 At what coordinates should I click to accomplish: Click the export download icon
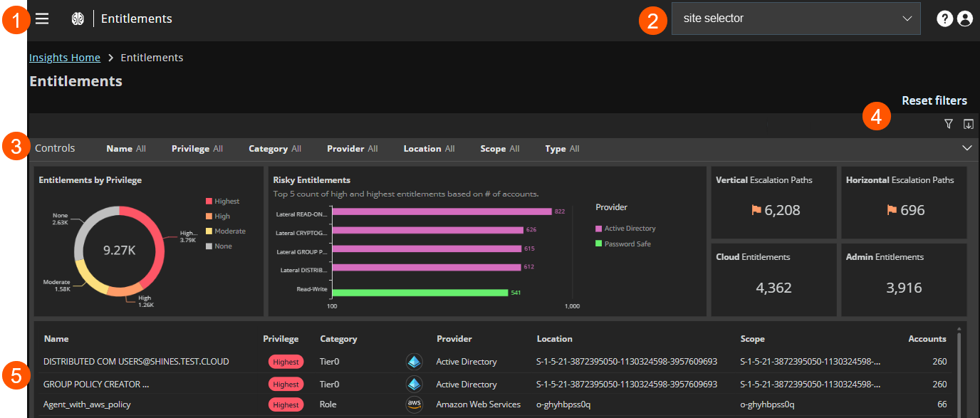click(x=968, y=125)
